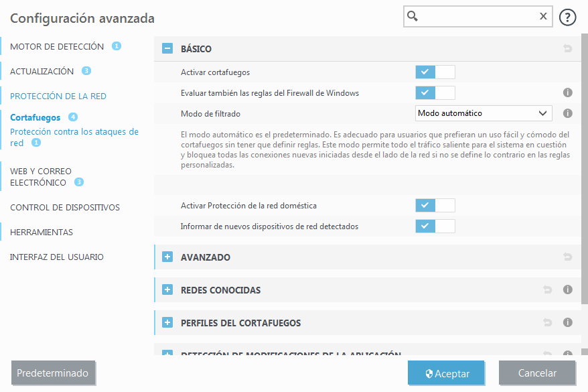Toggle Activar cortafuegos switch

tap(435, 72)
